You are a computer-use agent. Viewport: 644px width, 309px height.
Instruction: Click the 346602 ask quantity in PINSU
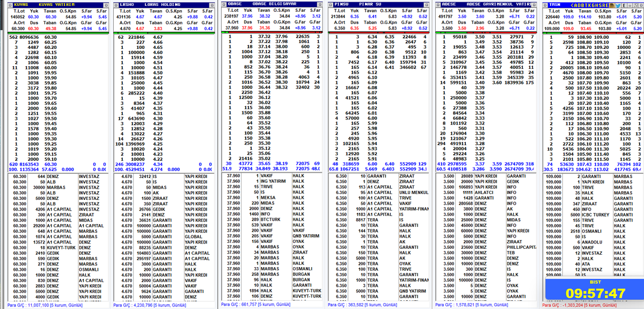(409, 67)
